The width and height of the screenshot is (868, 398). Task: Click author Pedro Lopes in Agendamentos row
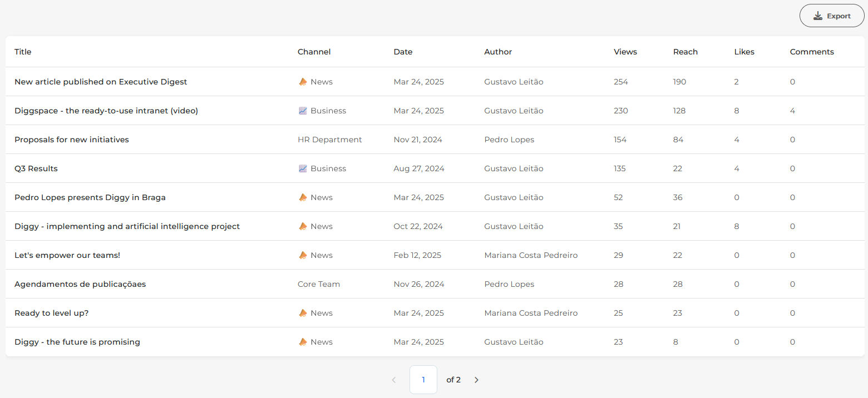(509, 284)
